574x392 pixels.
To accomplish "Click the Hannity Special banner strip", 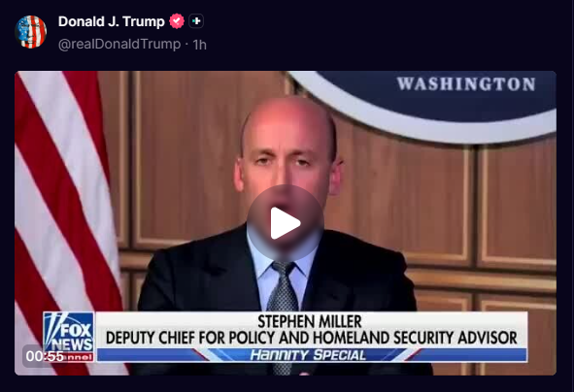I will (x=312, y=355).
